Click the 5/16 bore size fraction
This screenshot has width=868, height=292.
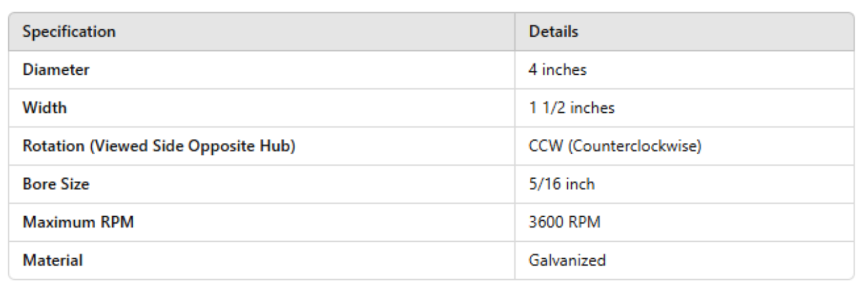pyautogui.click(x=541, y=185)
